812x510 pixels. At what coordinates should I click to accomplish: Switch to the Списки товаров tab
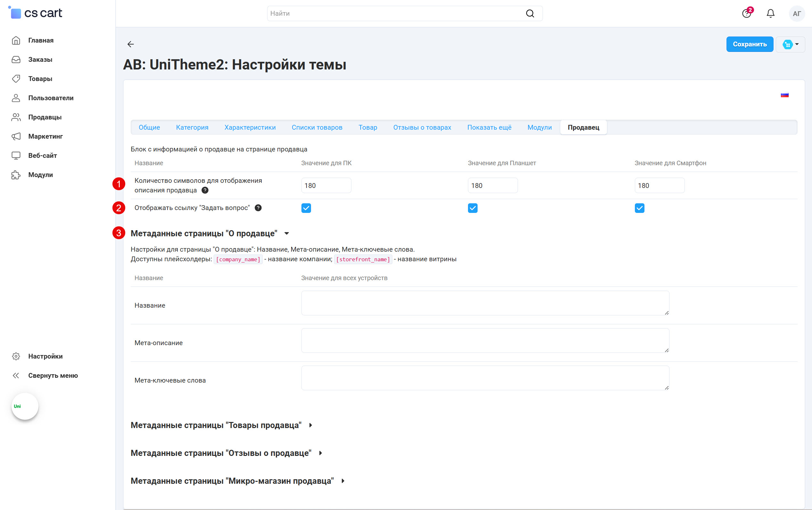point(317,127)
